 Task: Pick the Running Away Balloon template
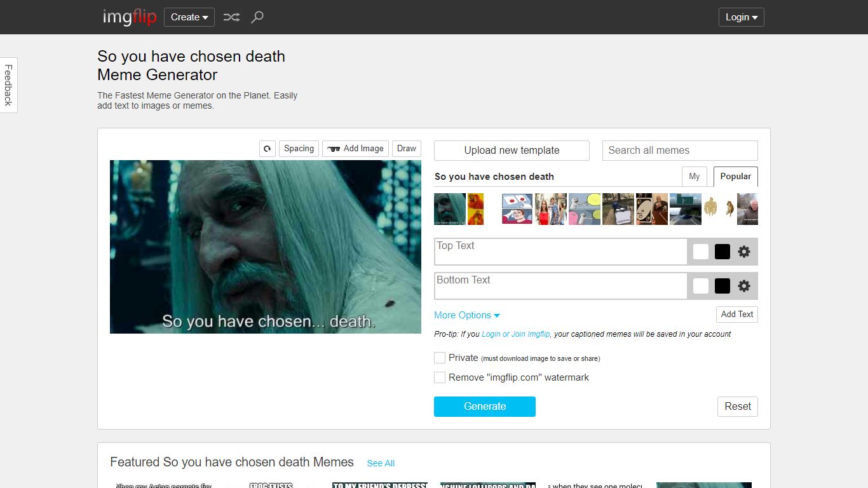tap(585, 209)
